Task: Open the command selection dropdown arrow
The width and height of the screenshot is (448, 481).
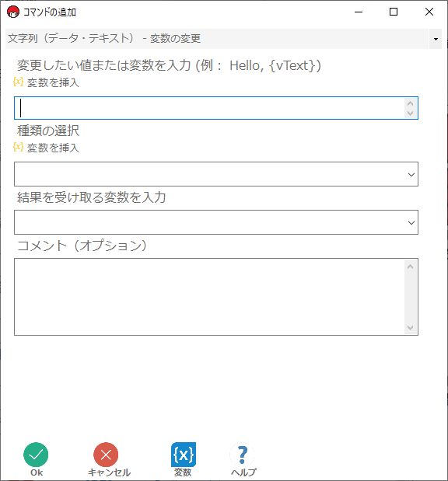Action: (x=436, y=39)
